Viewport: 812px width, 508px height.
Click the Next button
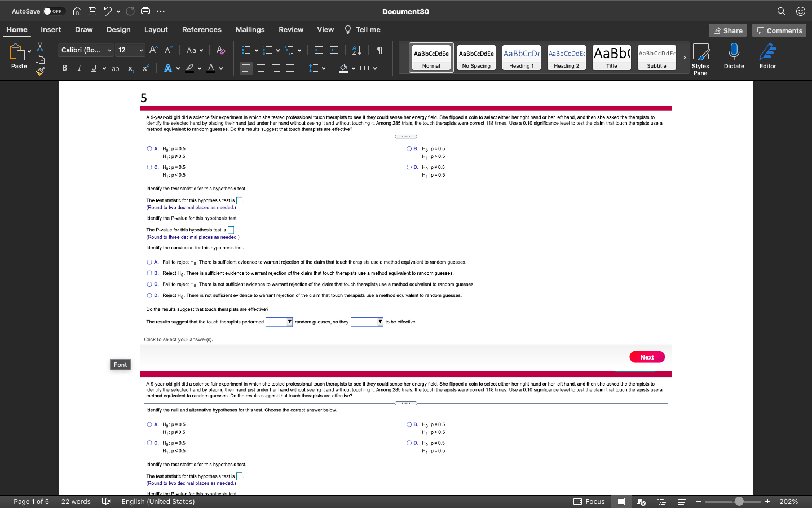(647, 357)
